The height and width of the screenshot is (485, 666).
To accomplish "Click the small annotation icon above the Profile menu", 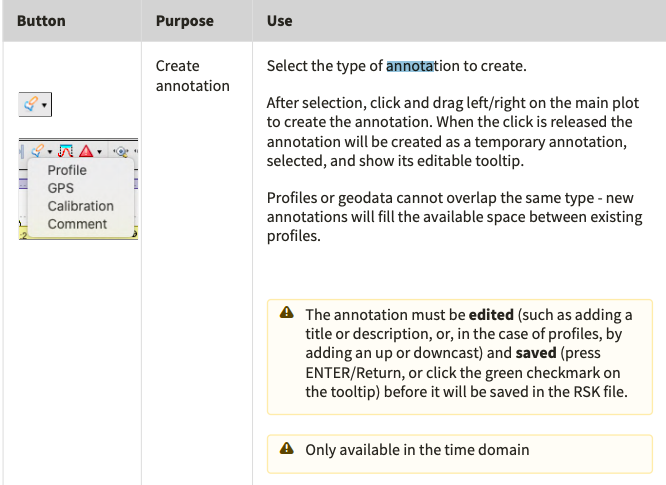I will tap(36, 151).
